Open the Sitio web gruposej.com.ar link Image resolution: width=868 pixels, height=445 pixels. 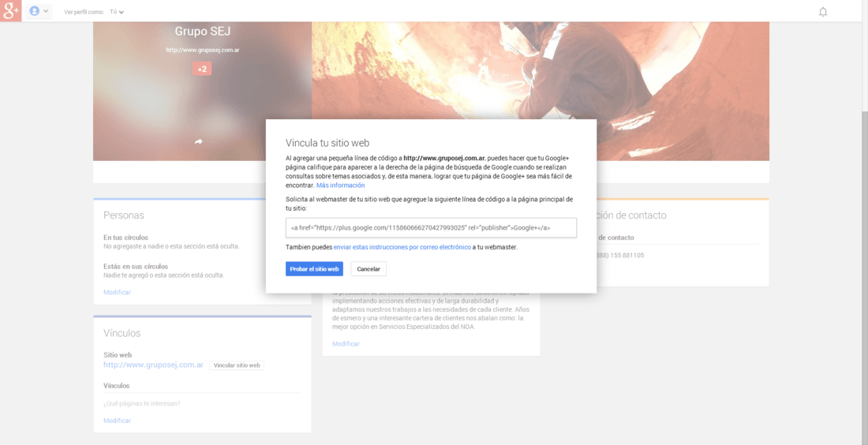click(x=153, y=365)
